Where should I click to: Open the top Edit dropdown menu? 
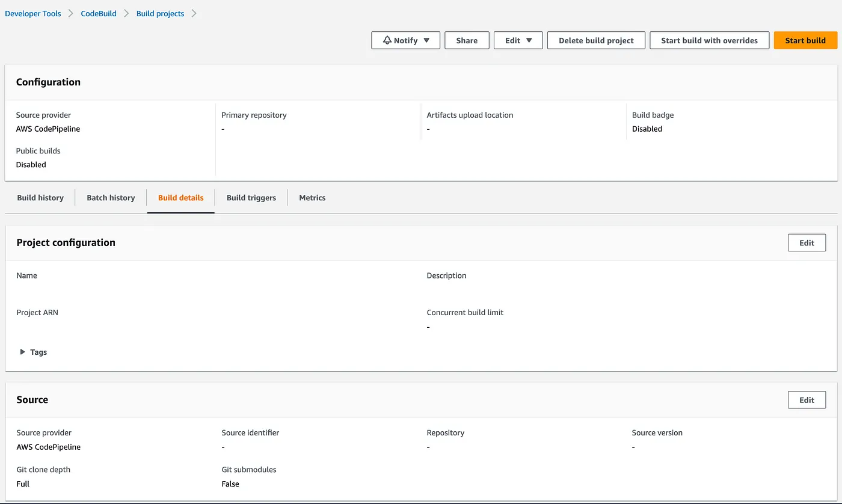(x=518, y=40)
